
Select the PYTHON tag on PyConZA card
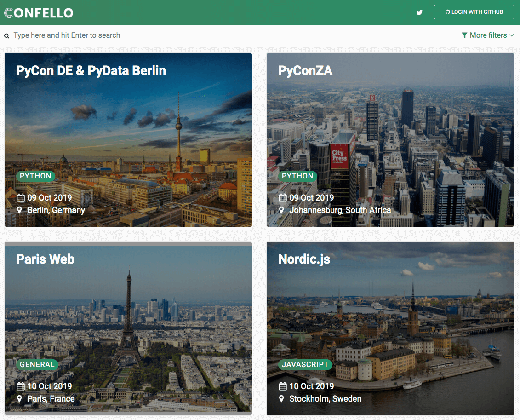pyautogui.click(x=297, y=176)
